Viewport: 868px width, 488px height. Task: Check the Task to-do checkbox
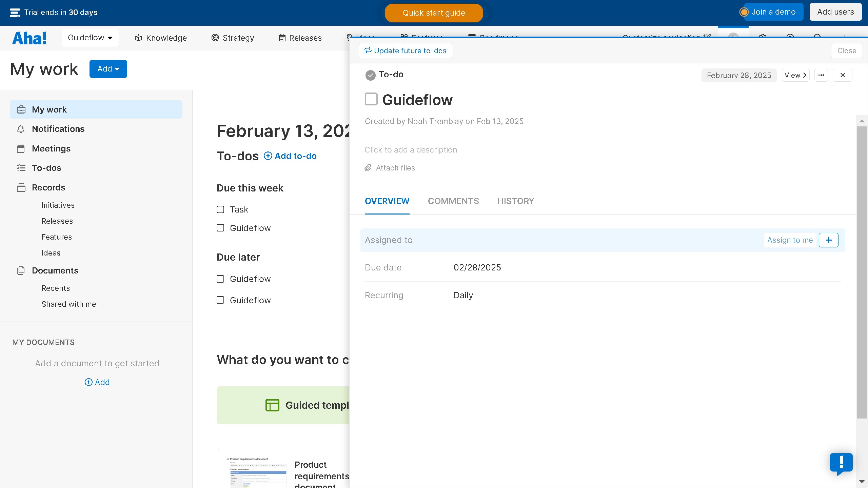click(220, 210)
